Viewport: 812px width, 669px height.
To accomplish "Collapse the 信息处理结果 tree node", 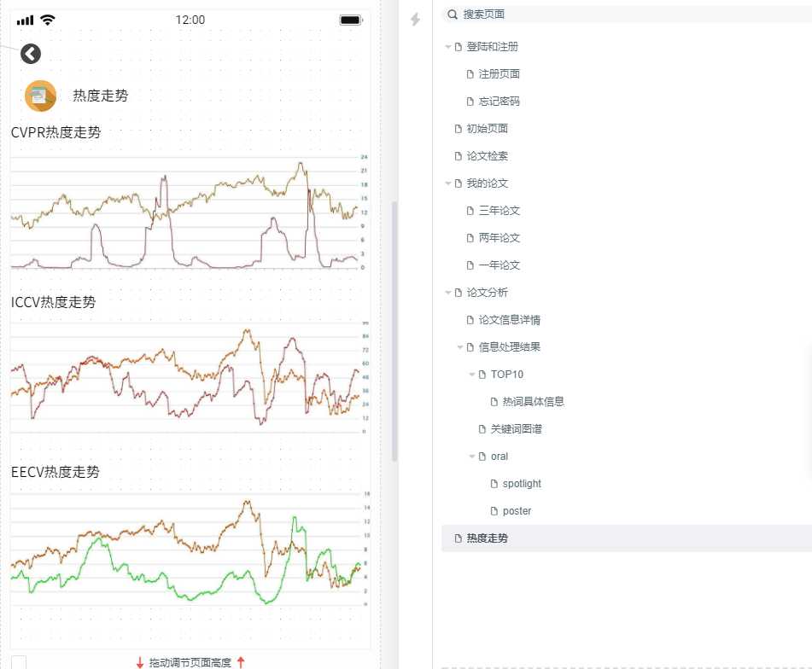I will click(x=460, y=347).
